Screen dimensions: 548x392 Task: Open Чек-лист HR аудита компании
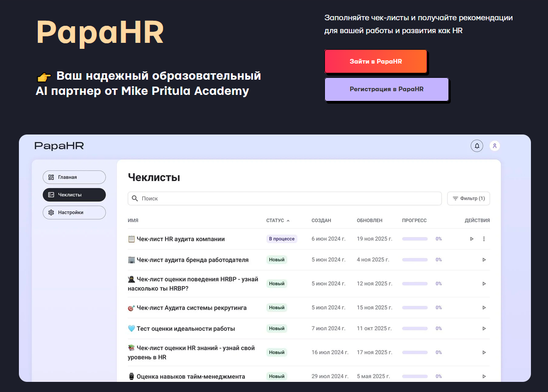click(x=181, y=239)
